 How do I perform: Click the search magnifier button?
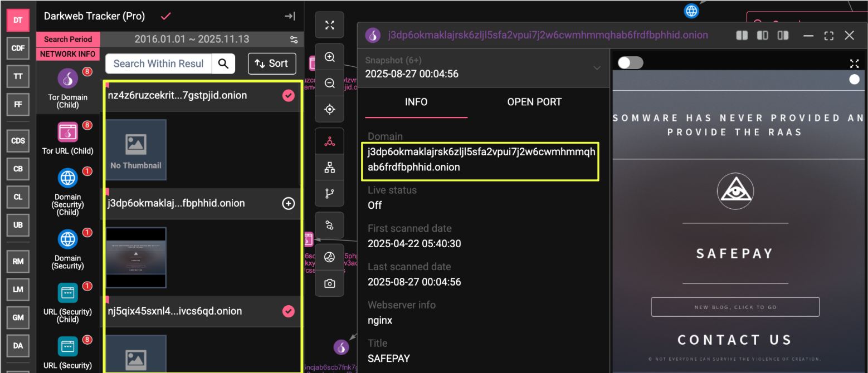pyautogui.click(x=223, y=63)
